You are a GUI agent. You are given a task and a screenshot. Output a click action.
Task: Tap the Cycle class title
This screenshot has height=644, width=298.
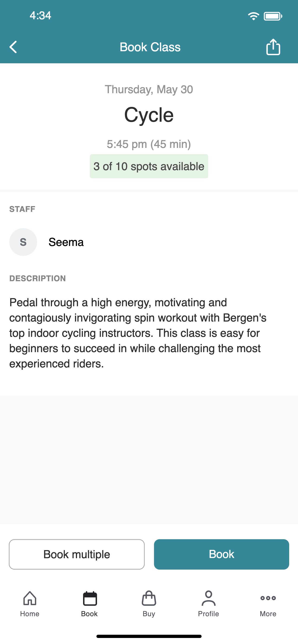(x=149, y=115)
